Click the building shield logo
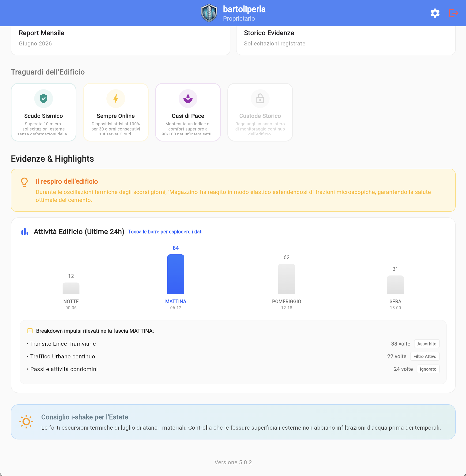The image size is (466, 476). (x=209, y=13)
